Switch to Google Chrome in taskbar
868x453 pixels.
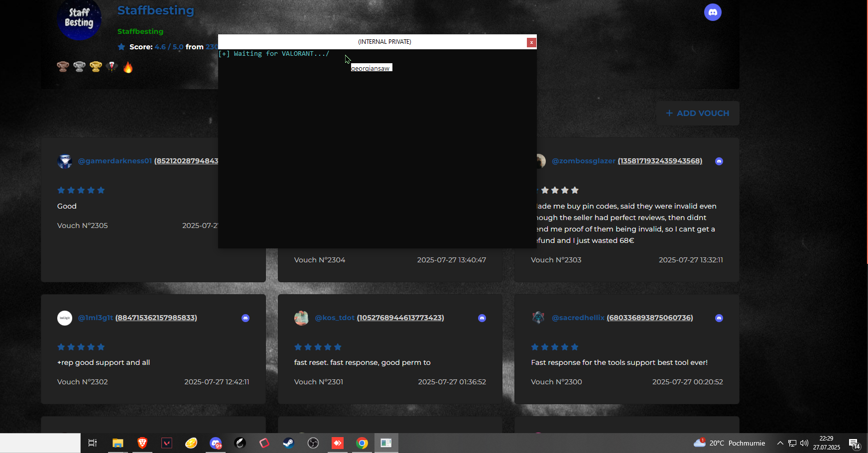tap(362, 443)
